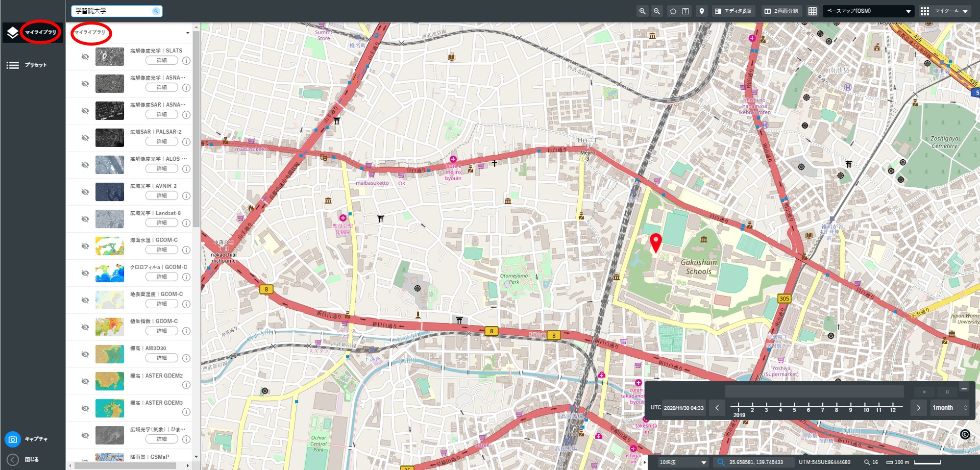980x470 pixels.
Task: Click the キャプチャ camera icon
Action: (x=13, y=440)
